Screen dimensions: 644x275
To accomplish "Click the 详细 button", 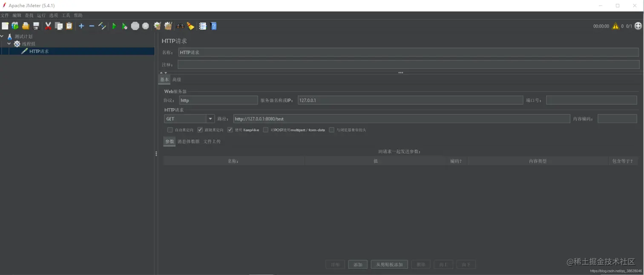I will coord(335,264).
